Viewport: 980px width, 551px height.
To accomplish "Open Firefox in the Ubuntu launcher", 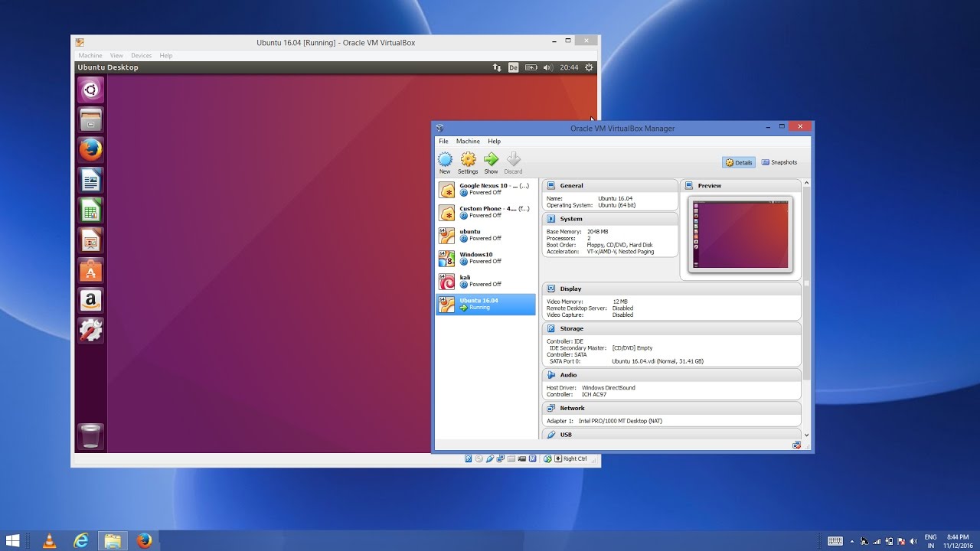I will [x=90, y=150].
